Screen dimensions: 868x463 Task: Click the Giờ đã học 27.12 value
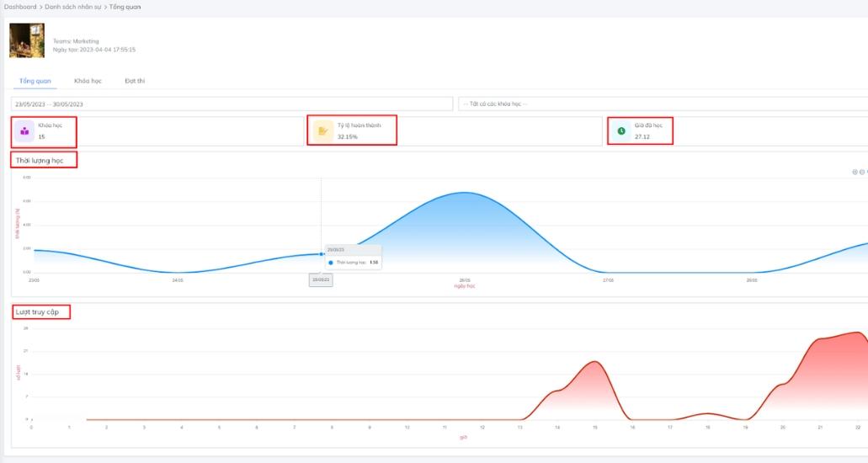[x=642, y=136]
